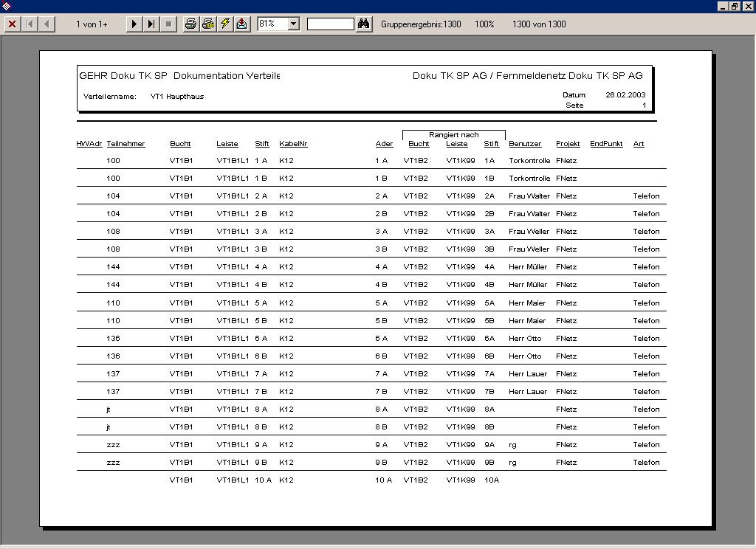Click '10 A' Stift in the last row
Screen dimensions: 756x549
pyautogui.click(x=264, y=480)
